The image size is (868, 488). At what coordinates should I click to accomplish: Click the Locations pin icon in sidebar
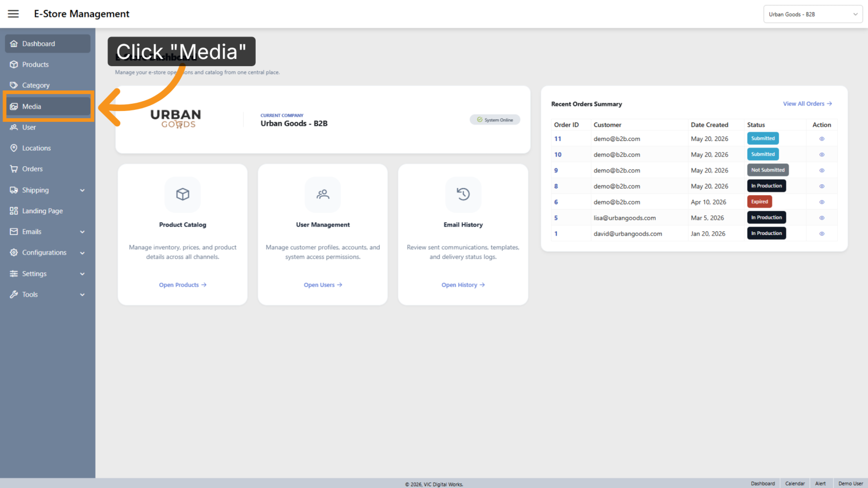tap(14, 148)
